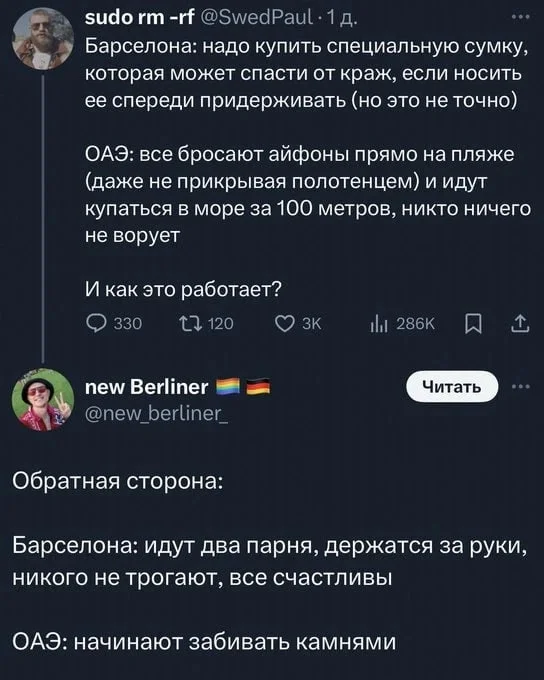
Task: Click the retweet icon showing 120
Action: pyautogui.click(x=190, y=324)
